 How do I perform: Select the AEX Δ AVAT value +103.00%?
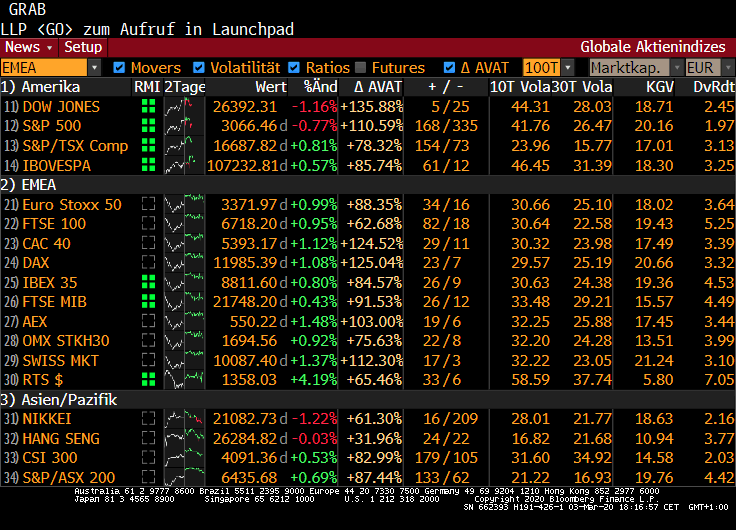pyautogui.click(x=371, y=322)
